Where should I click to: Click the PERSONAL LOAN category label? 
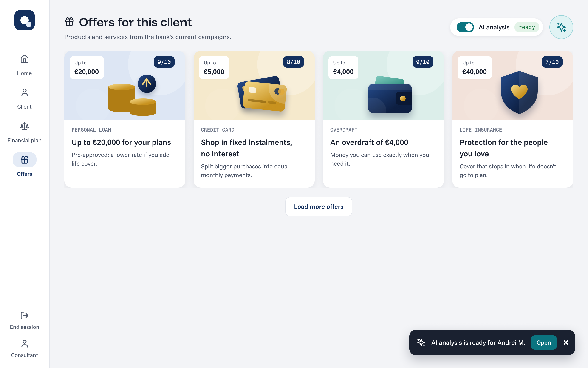91,130
